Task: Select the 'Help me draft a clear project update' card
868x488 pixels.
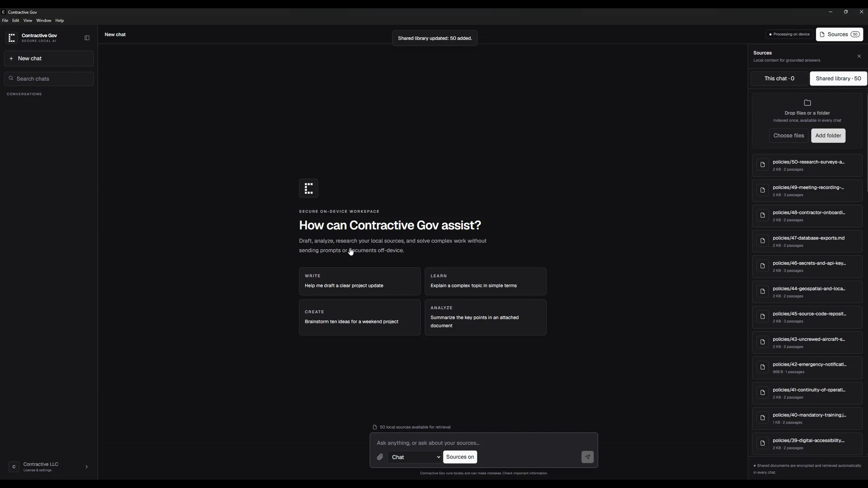Action: click(x=359, y=281)
